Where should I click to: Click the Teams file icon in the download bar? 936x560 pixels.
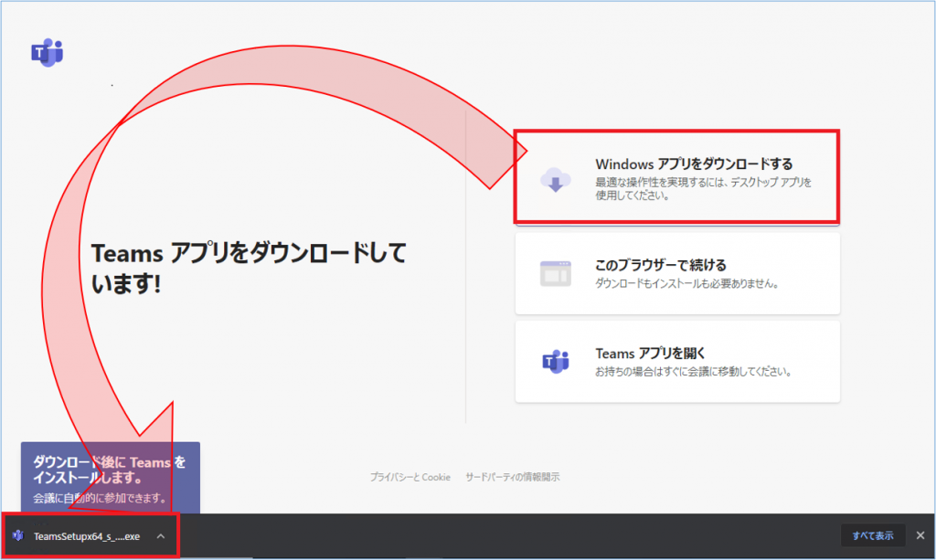click(x=18, y=536)
